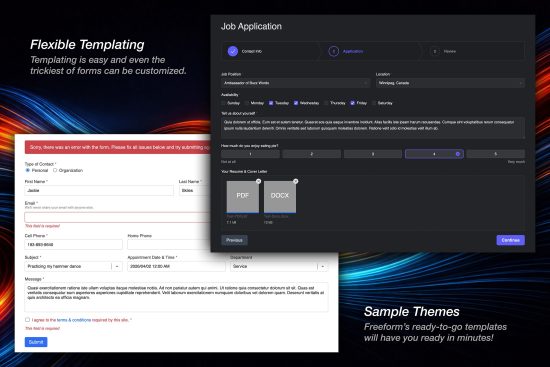This screenshot has width=550, height=367.
Task: Go to the Review step tab
Action: coord(472,51)
